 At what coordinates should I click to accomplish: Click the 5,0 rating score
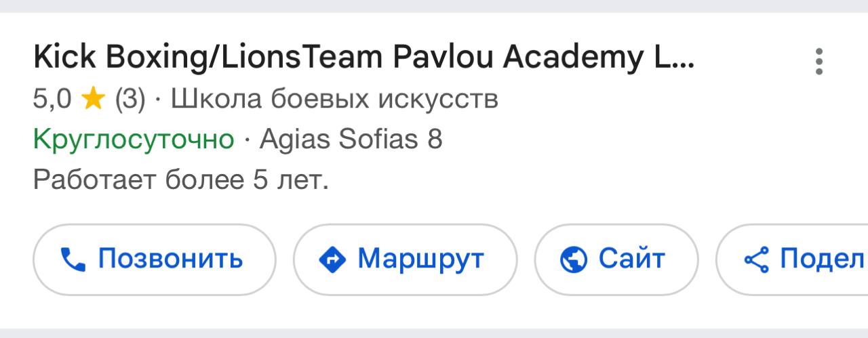click(52, 100)
